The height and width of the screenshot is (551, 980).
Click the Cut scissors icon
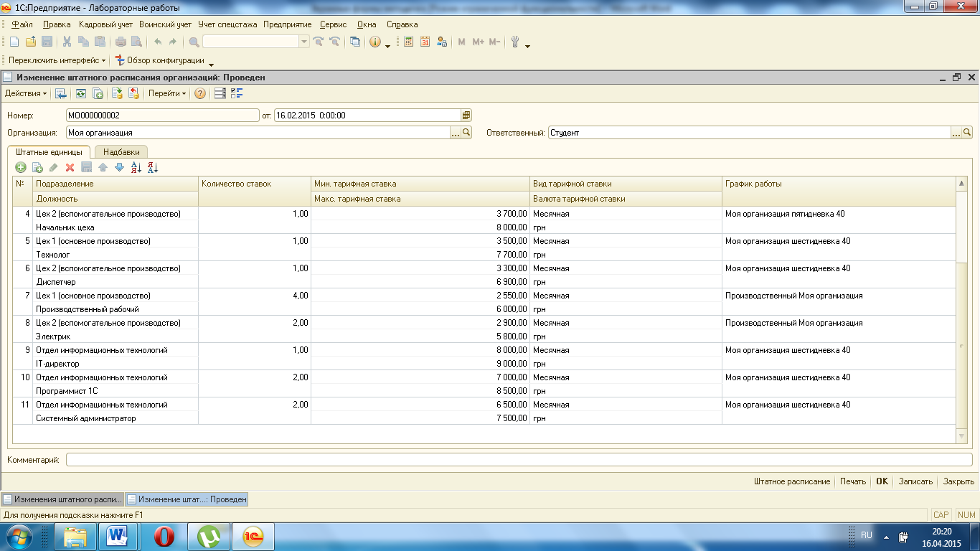67,42
